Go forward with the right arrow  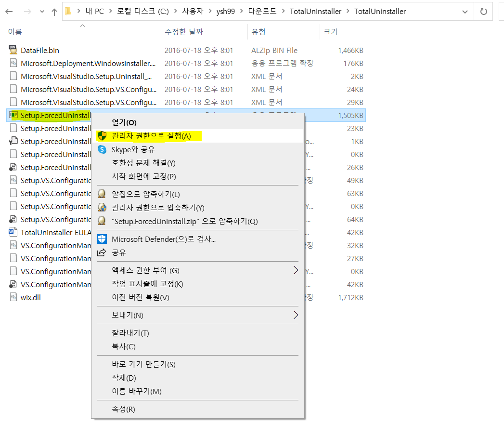click(x=27, y=12)
